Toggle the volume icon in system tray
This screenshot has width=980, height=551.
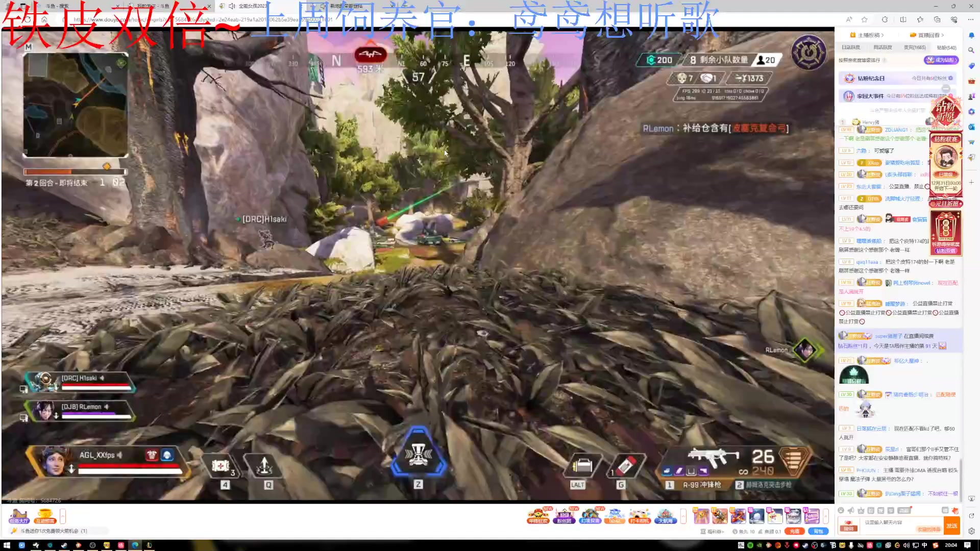(x=906, y=545)
